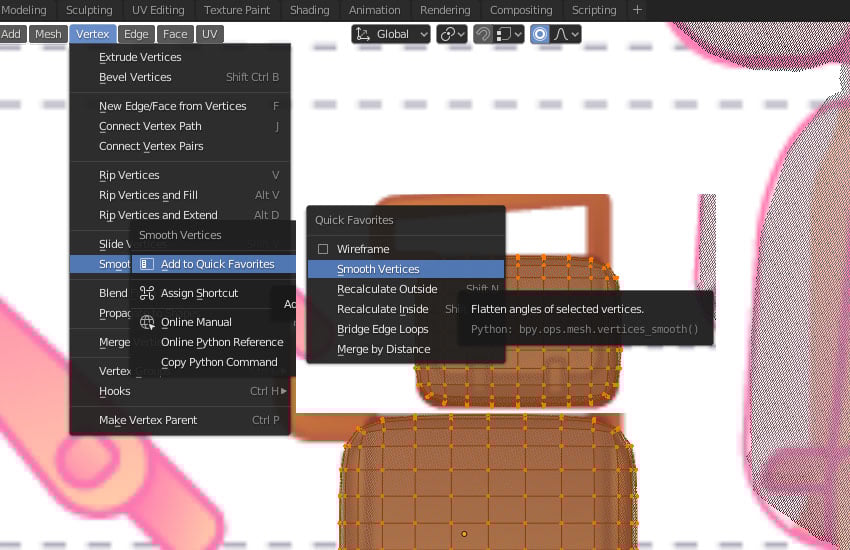Open the Global transform orientation dropdown
This screenshot has height=550, width=850.
click(391, 34)
